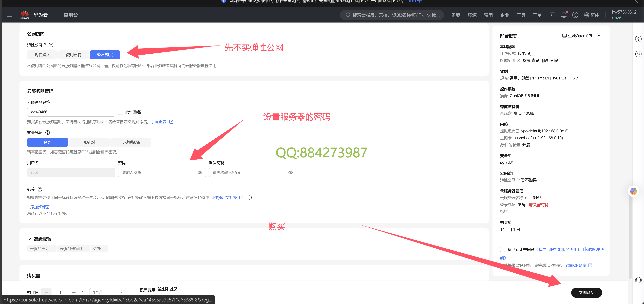Toggle visibility in 确认密码 field
Image resolution: width=644 pixels, height=304 pixels.
pyautogui.click(x=291, y=173)
